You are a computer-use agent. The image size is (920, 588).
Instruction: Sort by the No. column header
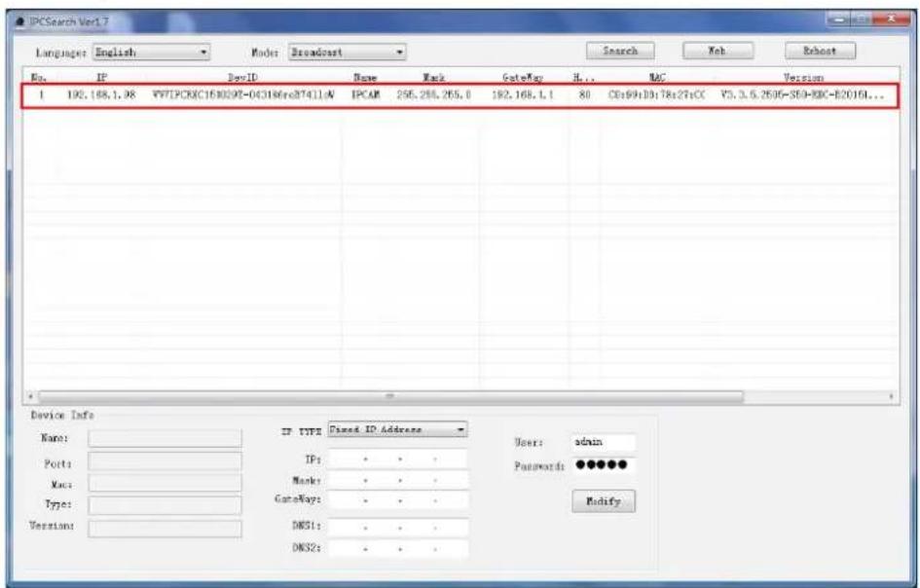click(38, 78)
